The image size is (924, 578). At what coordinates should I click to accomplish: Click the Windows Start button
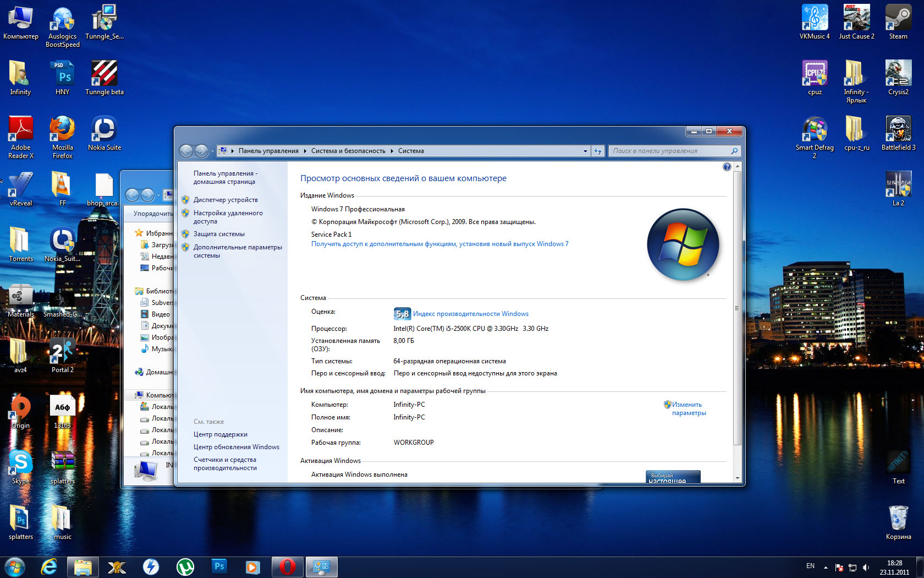(14, 566)
